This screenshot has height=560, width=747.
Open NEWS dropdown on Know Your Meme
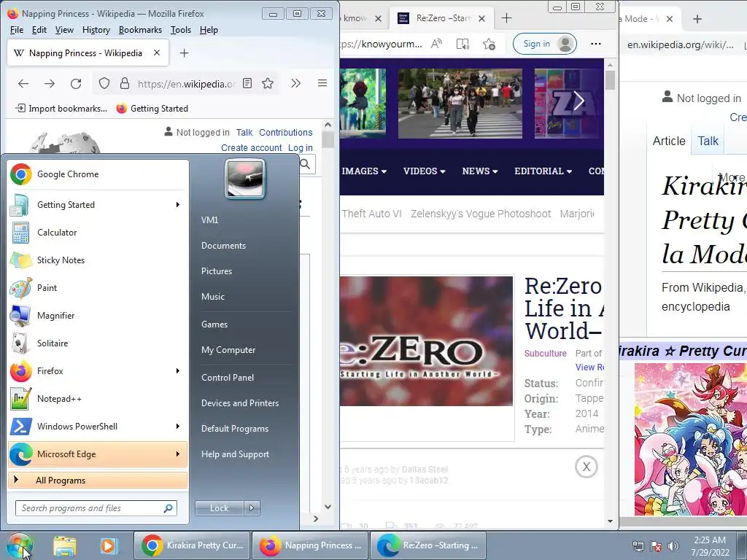480,171
